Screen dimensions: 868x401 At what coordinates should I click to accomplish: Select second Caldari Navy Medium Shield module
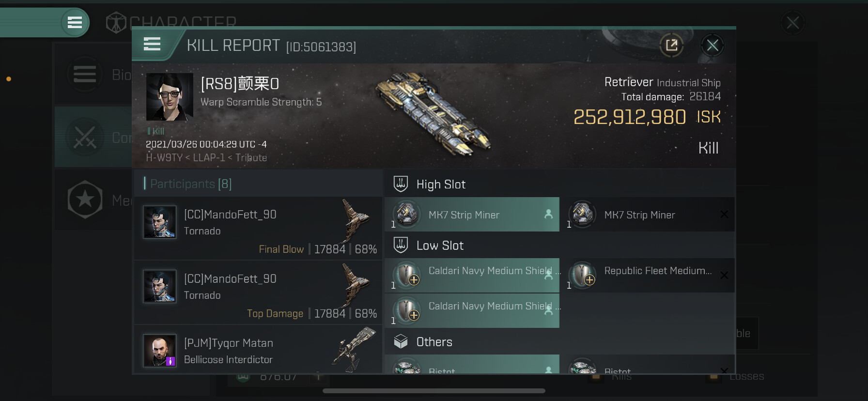(472, 310)
